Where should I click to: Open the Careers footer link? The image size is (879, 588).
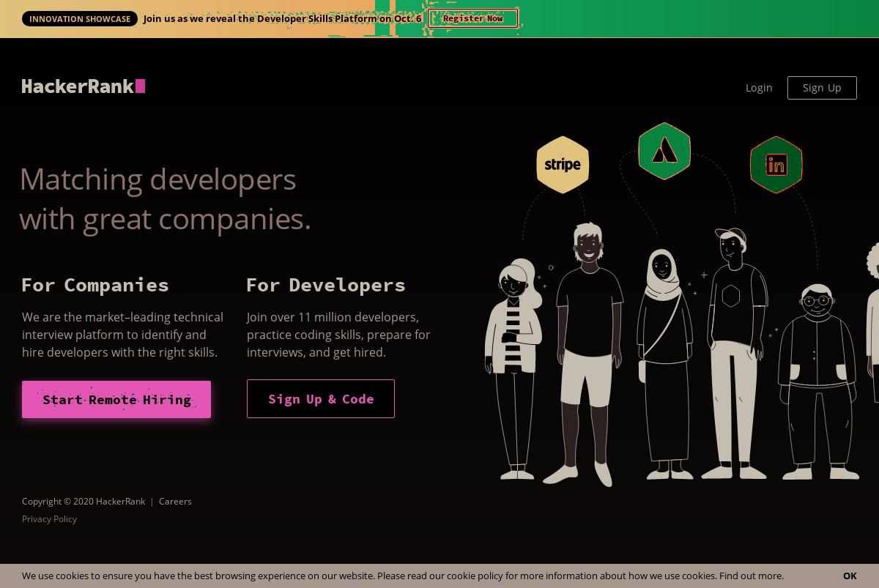coord(175,502)
